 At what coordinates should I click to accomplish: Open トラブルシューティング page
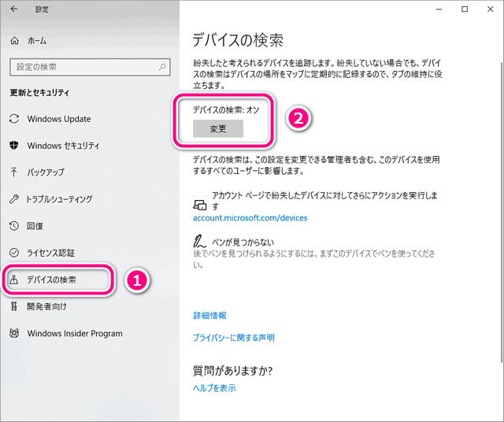click(59, 199)
